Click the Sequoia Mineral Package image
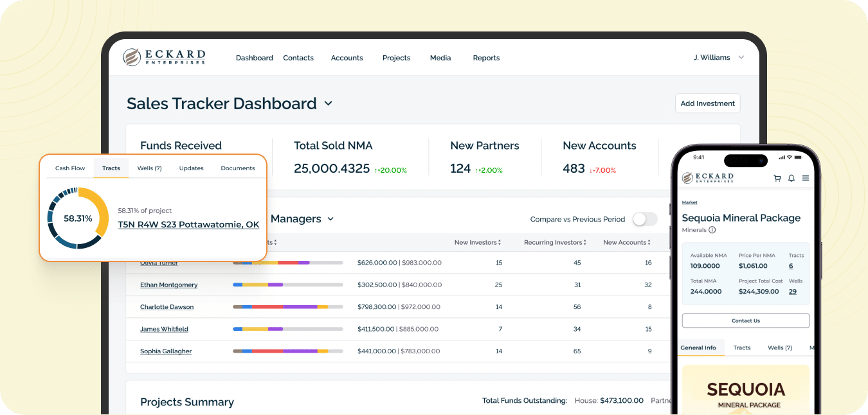This screenshot has width=868, height=415. 746,389
